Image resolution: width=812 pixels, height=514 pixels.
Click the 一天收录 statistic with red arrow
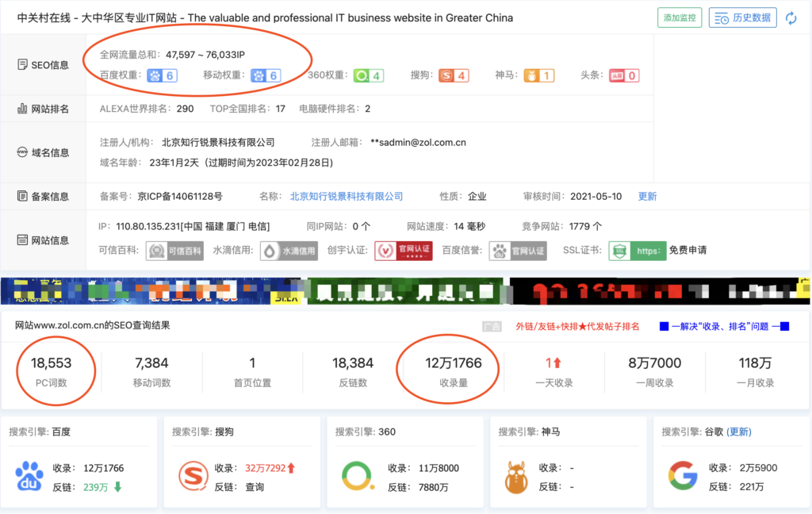click(x=554, y=372)
